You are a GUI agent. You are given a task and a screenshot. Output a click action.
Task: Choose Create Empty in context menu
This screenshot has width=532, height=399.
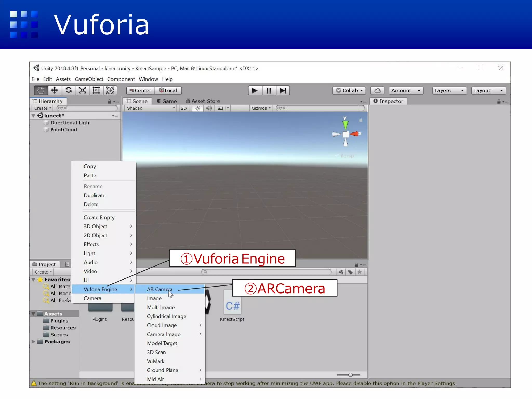[103, 217]
